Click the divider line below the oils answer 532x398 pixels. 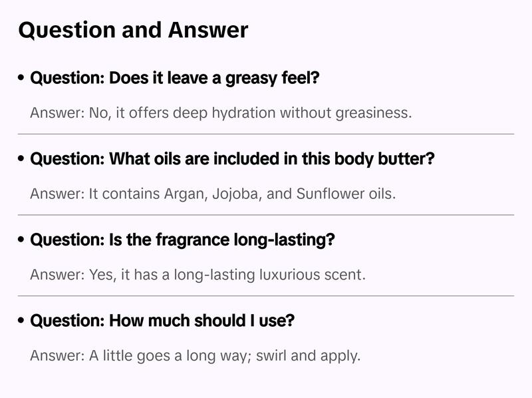pos(266,215)
